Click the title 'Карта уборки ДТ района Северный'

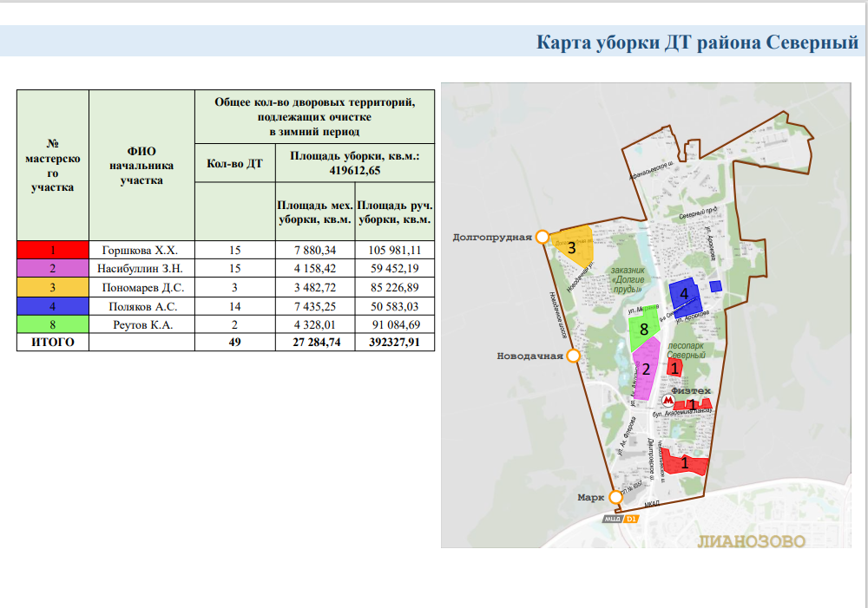click(x=697, y=42)
